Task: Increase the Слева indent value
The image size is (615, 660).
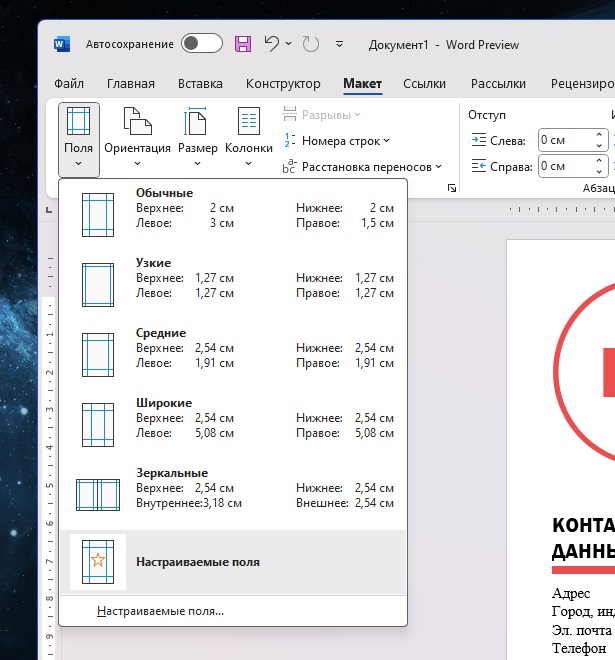Action: (599, 134)
